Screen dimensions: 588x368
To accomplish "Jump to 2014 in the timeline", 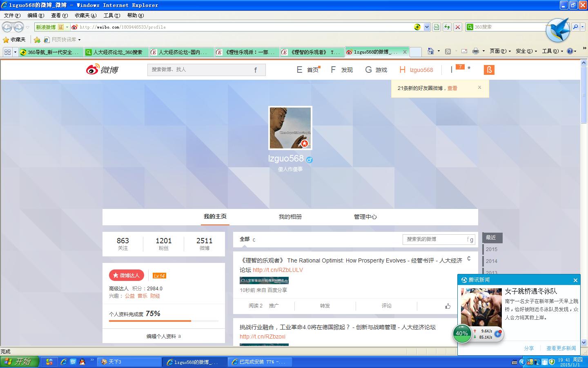I will point(492,261).
